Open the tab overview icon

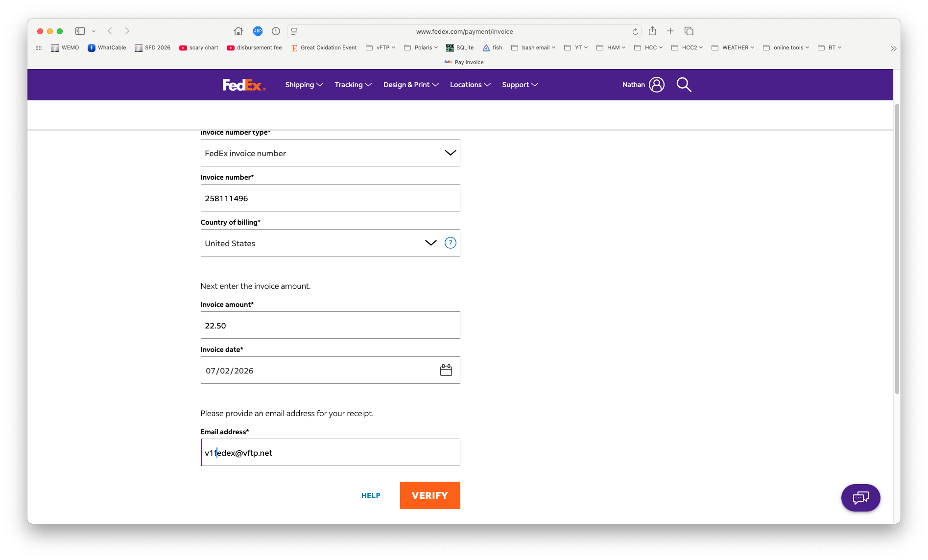click(689, 31)
